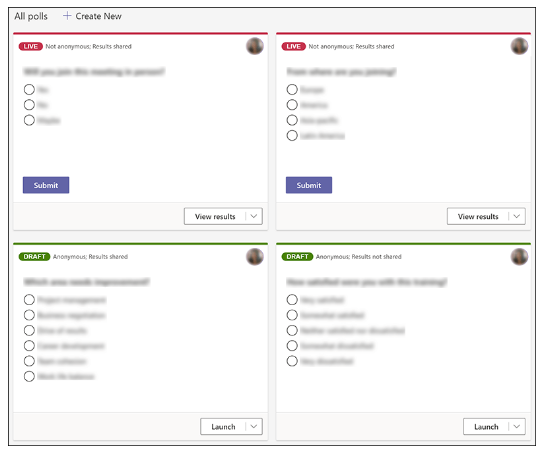
Task: Expand View results dropdown arrow on first poll
Action: (x=254, y=216)
